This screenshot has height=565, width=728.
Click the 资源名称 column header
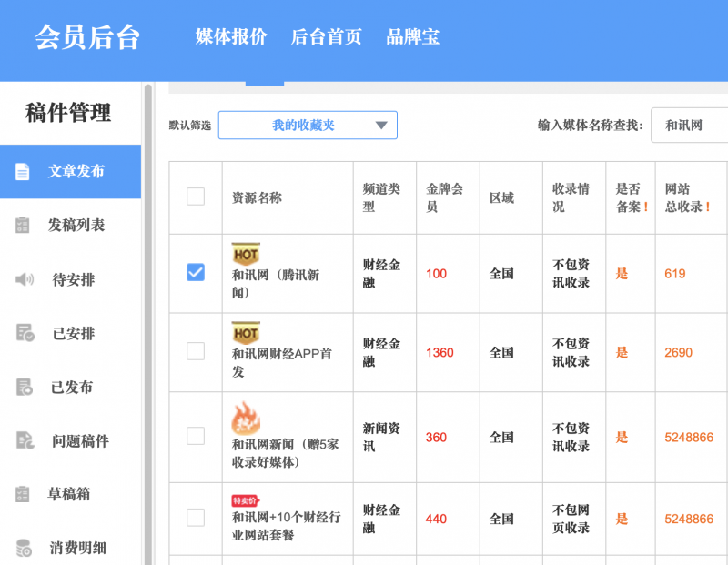(257, 197)
